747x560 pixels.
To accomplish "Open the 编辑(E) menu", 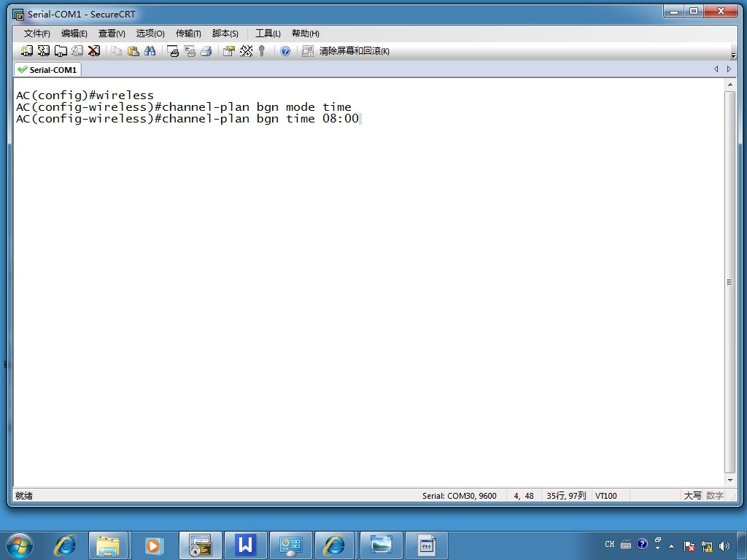I will (74, 34).
